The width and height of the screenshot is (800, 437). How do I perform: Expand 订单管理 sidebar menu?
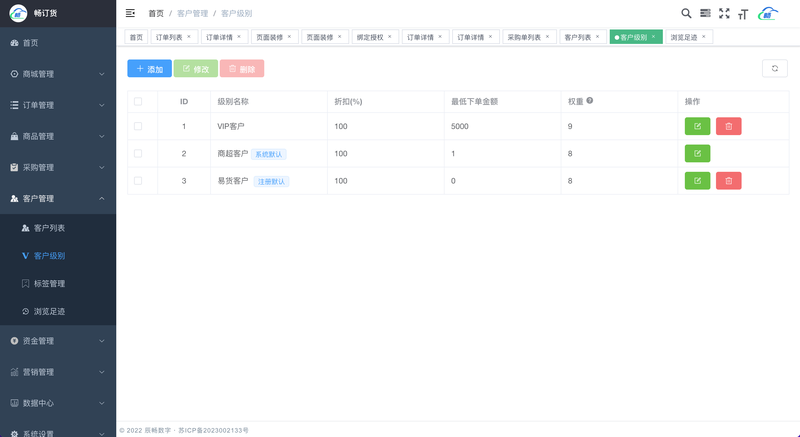(x=58, y=105)
